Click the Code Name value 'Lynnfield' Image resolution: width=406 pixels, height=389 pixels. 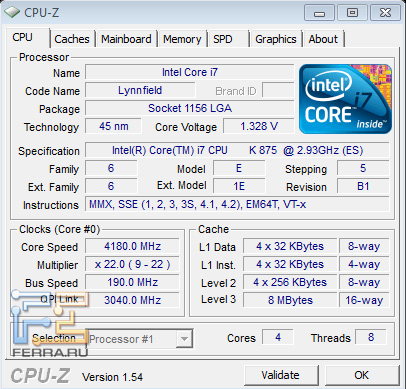[140, 90]
